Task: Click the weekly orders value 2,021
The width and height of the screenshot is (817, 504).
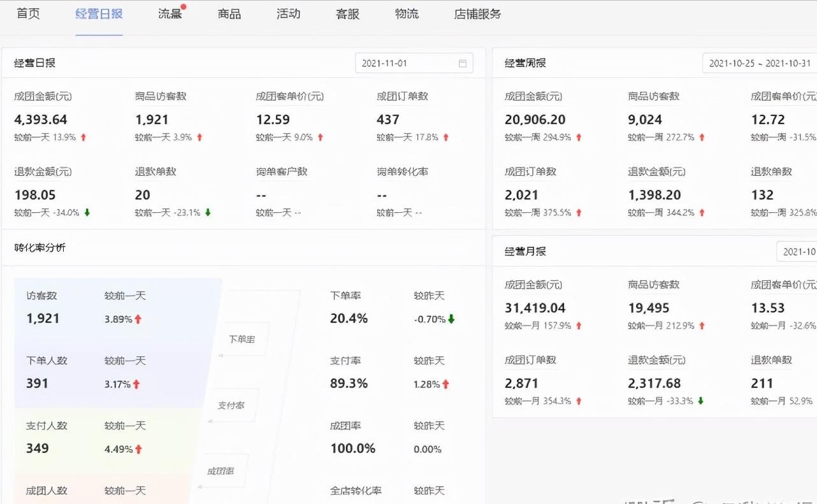Action: pos(521,194)
